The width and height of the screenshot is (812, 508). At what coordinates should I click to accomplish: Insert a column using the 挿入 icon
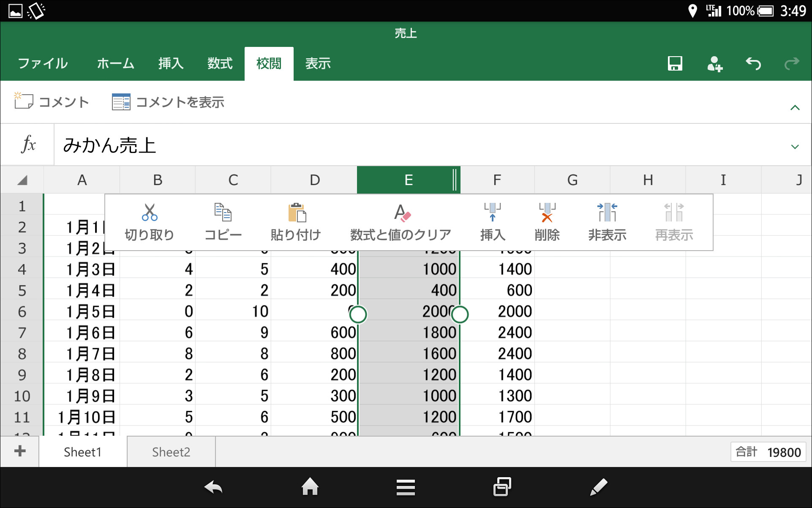493,221
